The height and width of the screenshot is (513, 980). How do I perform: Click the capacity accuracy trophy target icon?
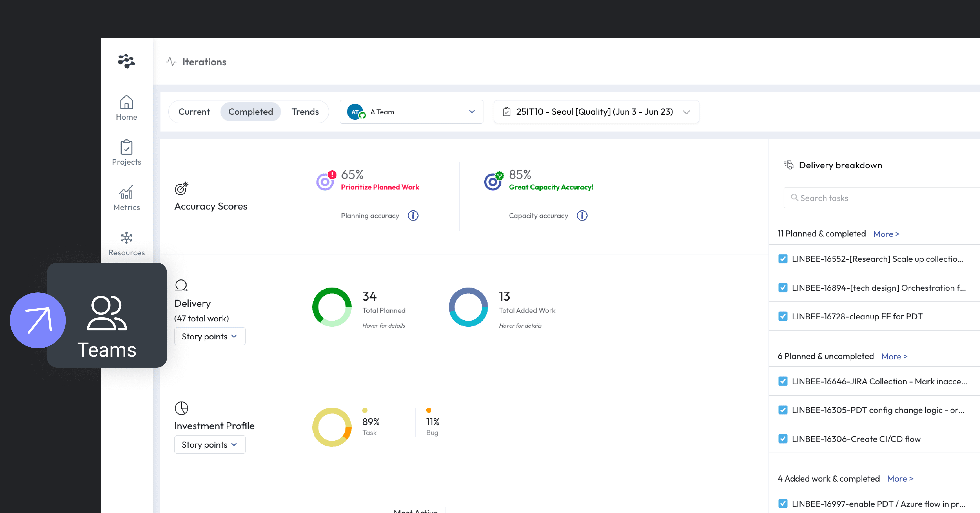coord(494,181)
